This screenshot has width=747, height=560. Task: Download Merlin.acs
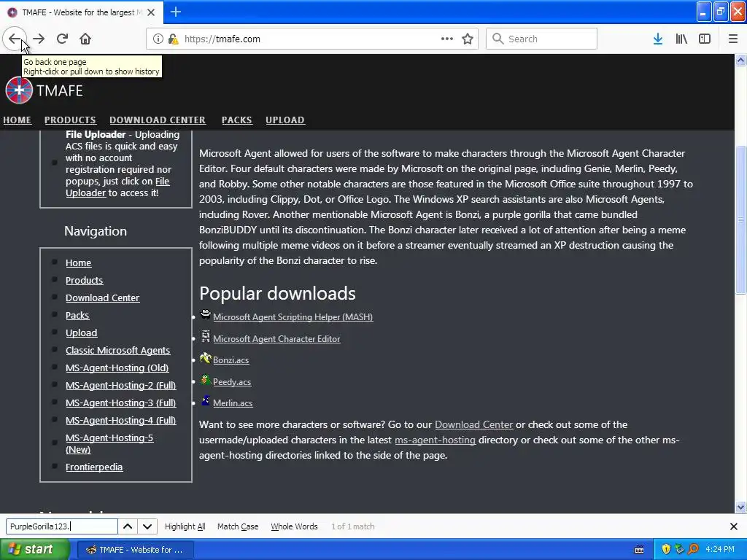(x=233, y=403)
